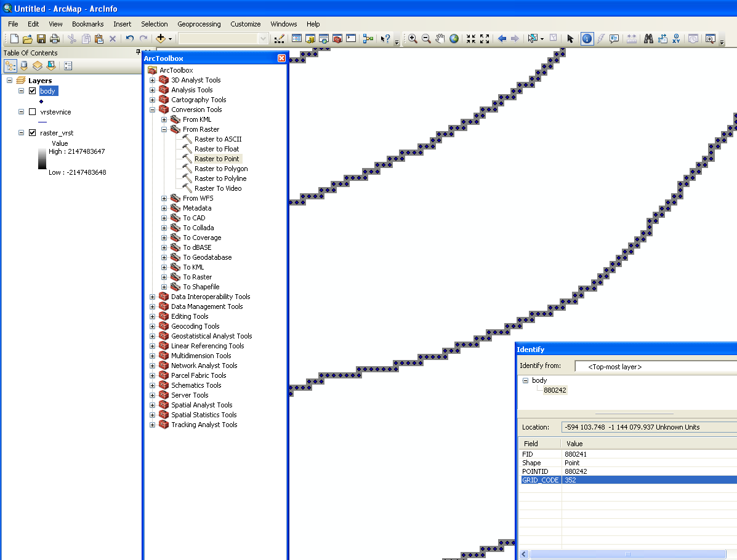Select the Pan hand tool
Image resolution: width=737 pixels, height=560 pixels.
click(440, 39)
